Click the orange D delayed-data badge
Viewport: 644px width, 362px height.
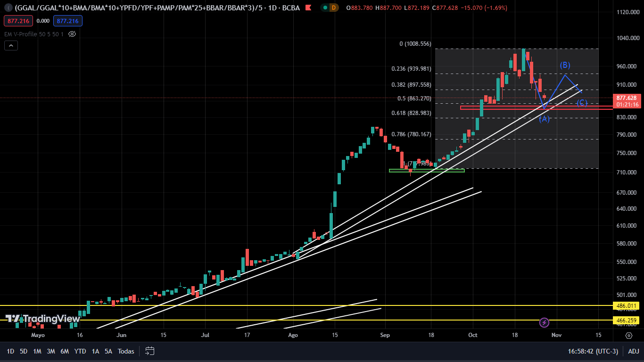tap(334, 8)
